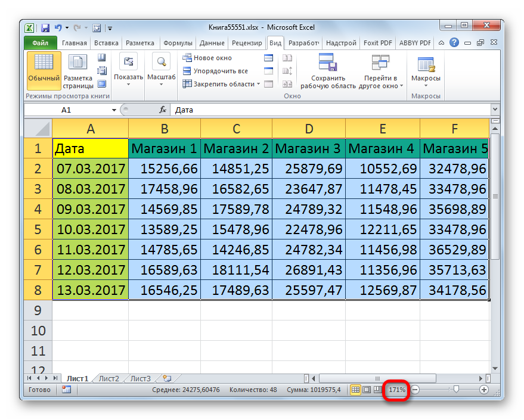Toggle page break preview in status bar
The height and width of the screenshot is (420, 524).
[x=377, y=389]
